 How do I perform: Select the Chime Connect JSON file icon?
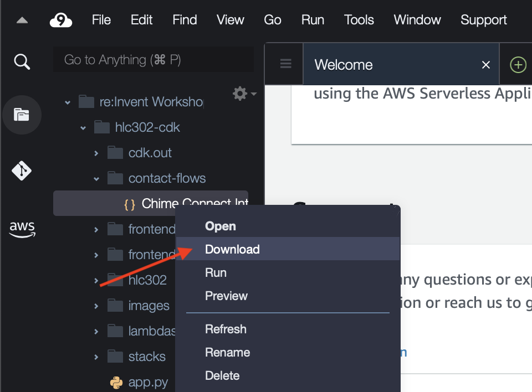click(x=130, y=204)
